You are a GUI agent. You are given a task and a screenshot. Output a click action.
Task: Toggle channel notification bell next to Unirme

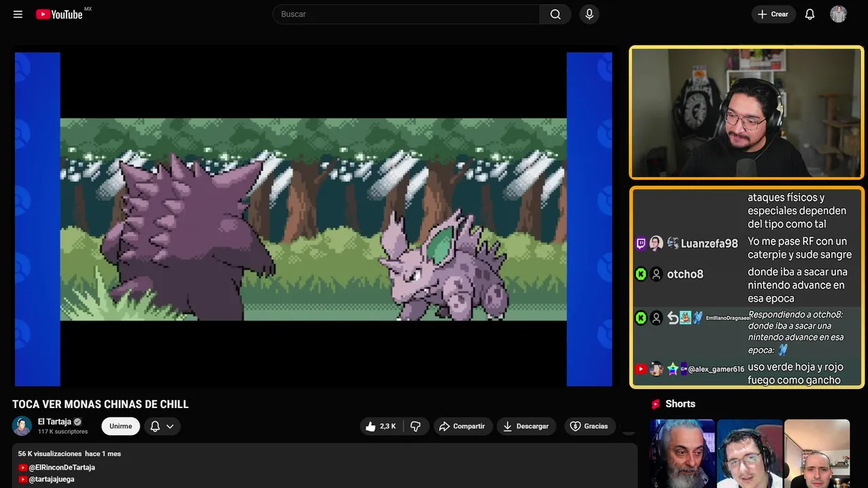tap(155, 426)
